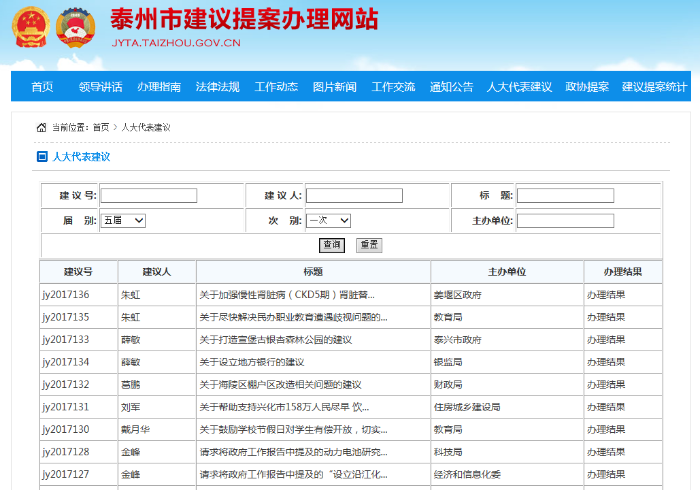Click 首页 link in the breadcrumb
700x490 pixels.
click(101, 128)
